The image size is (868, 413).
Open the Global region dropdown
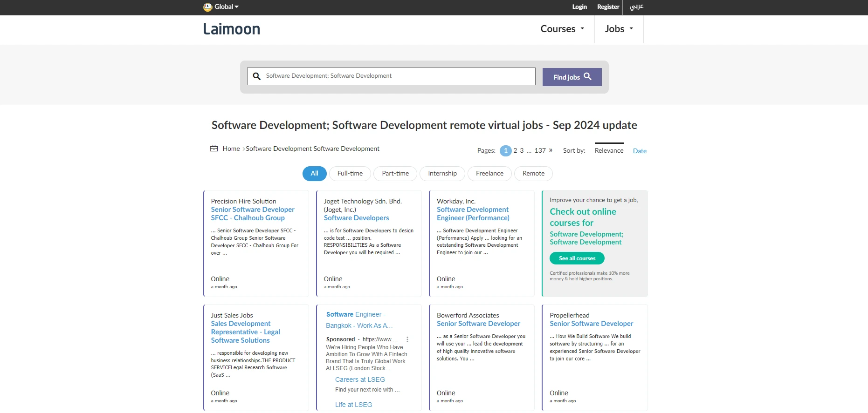[226, 7]
